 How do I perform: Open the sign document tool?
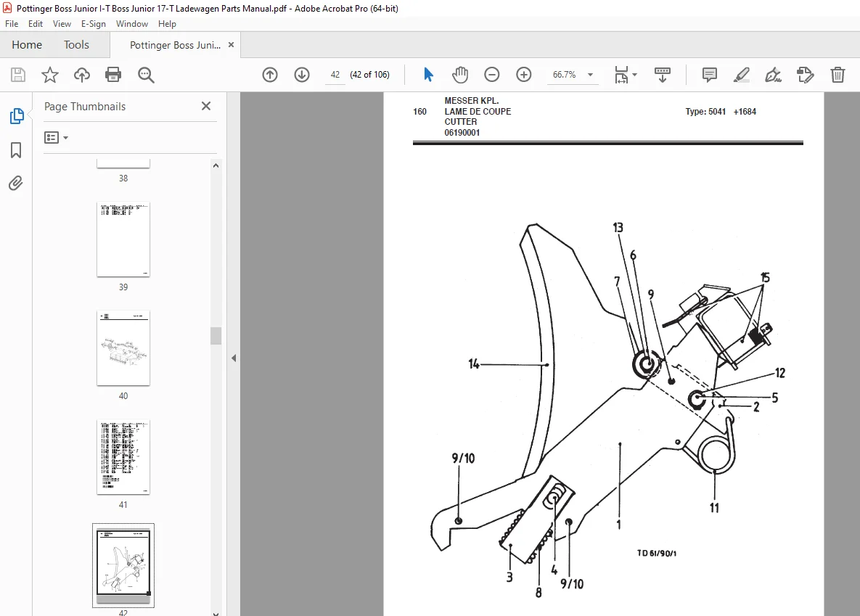coord(774,75)
